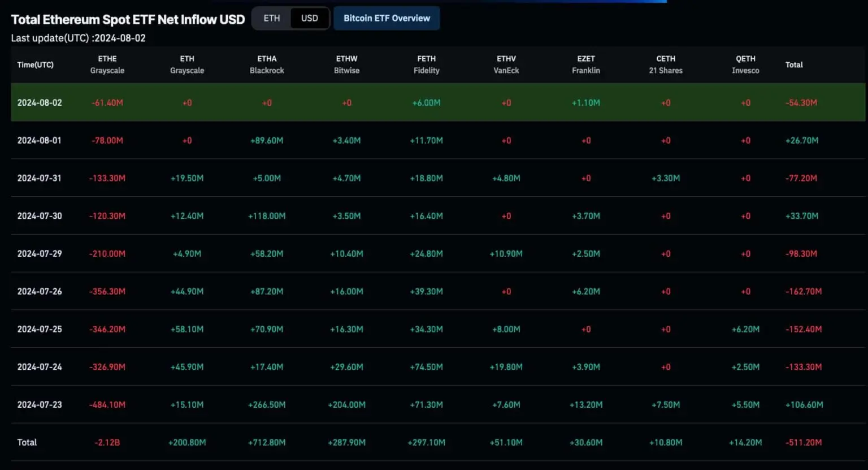Image resolution: width=868 pixels, height=470 pixels.
Task: Click the +297.10M Fidelity grand total
Action: (427, 443)
